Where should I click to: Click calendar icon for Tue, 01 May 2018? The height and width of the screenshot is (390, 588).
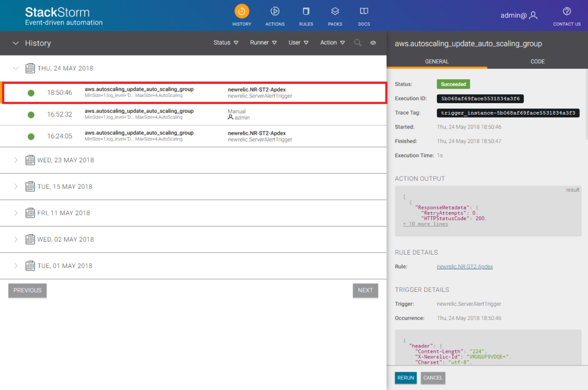pos(30,266)
